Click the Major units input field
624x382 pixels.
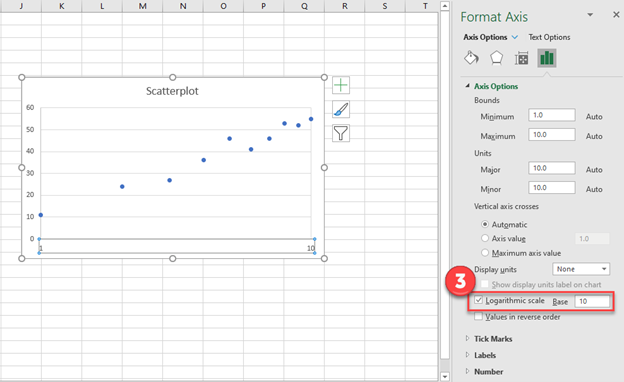pos(552,168)
